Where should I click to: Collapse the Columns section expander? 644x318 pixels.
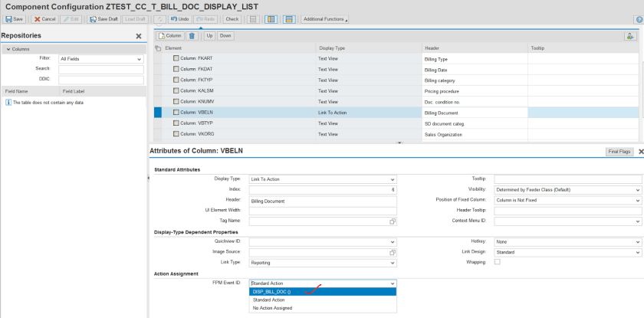point(7,48)
